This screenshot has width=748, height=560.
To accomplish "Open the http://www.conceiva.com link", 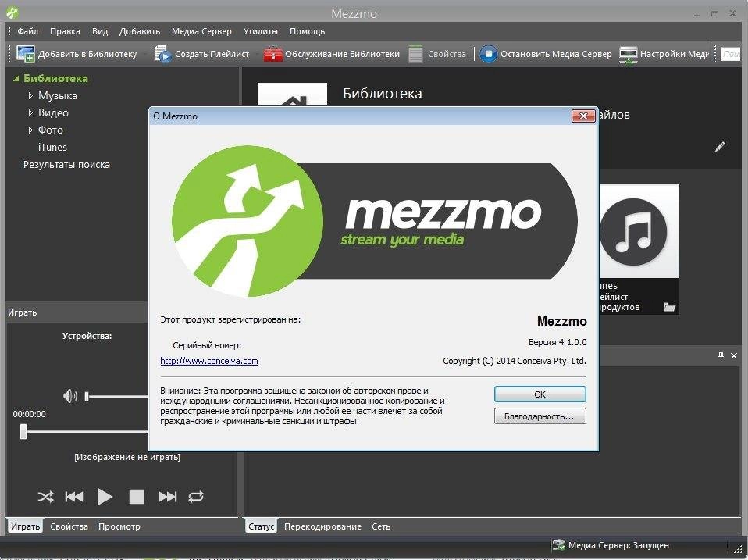I will point(209,361).
